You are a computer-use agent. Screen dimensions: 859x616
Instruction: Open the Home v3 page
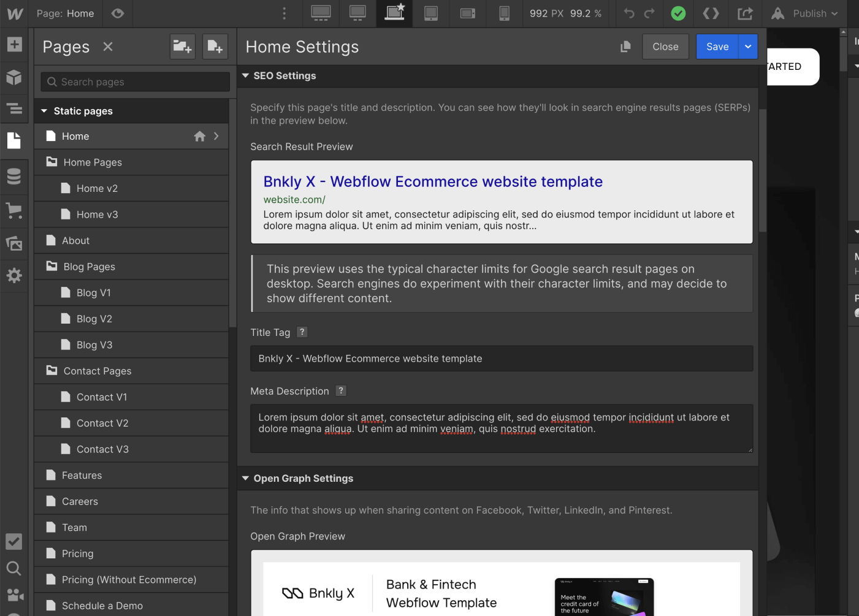click(x=131, y=215)
